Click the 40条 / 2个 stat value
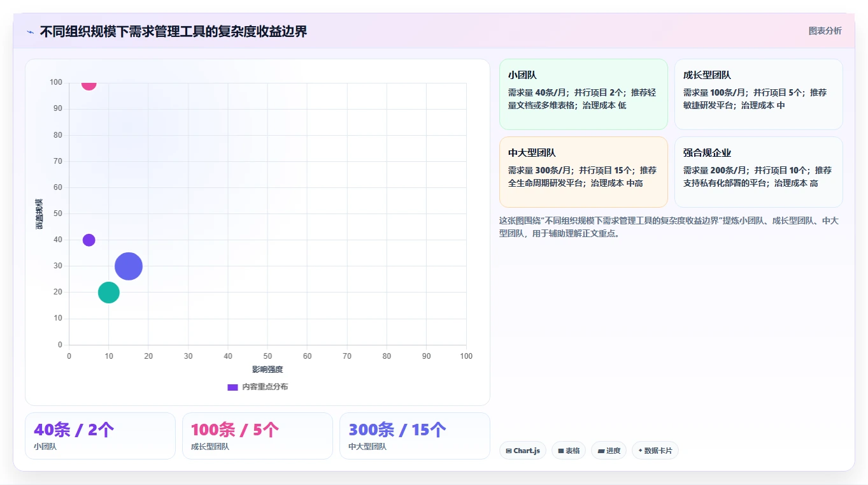This screenshot has height=485, width=868. (74, 430)
